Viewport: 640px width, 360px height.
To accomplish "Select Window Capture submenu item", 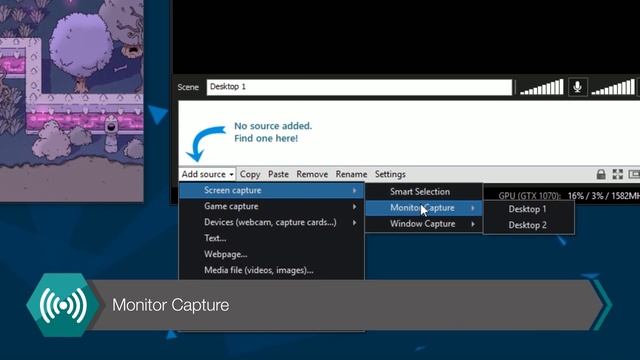I will [424, 224].
